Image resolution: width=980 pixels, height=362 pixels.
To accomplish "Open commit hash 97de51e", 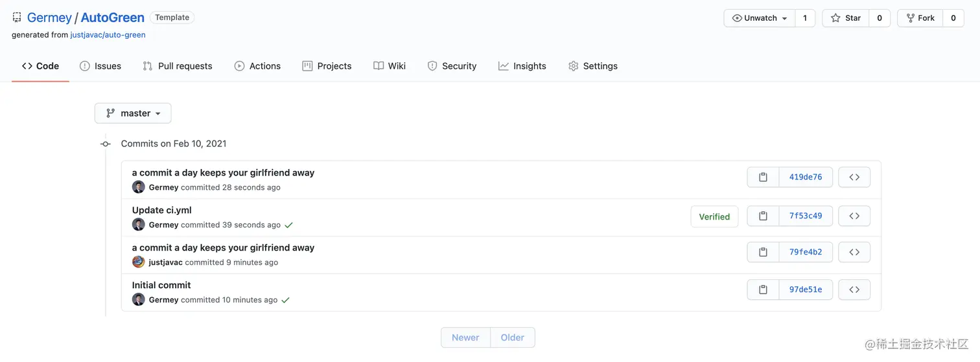I will click(x=806, y=290).
